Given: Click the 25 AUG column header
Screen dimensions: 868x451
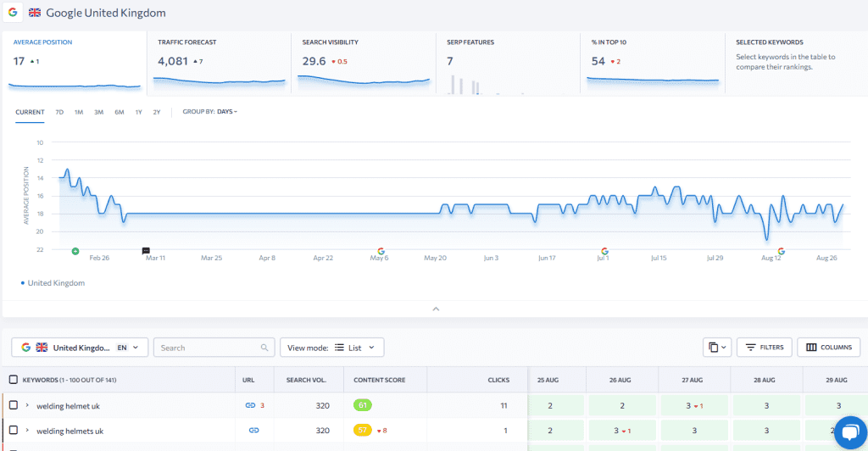Looking at the screenshot, I should coord(548,380).
